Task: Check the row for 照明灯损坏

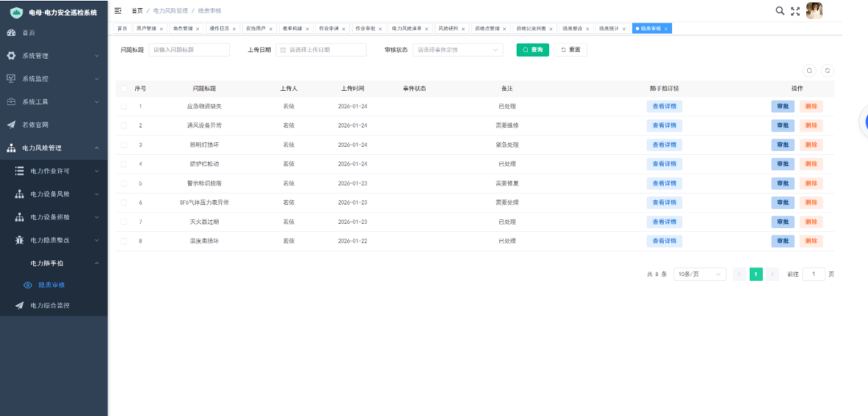Action: click(x=124, y=145)
